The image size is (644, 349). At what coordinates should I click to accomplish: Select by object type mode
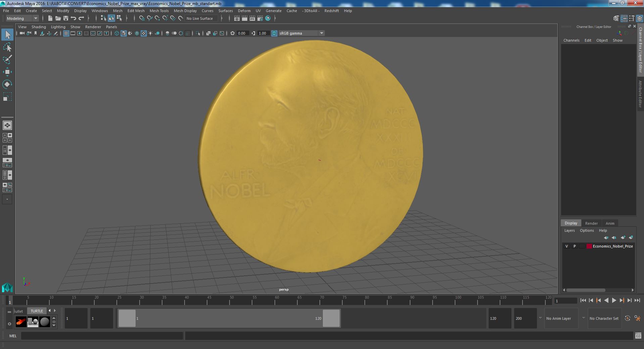point(111,18)
